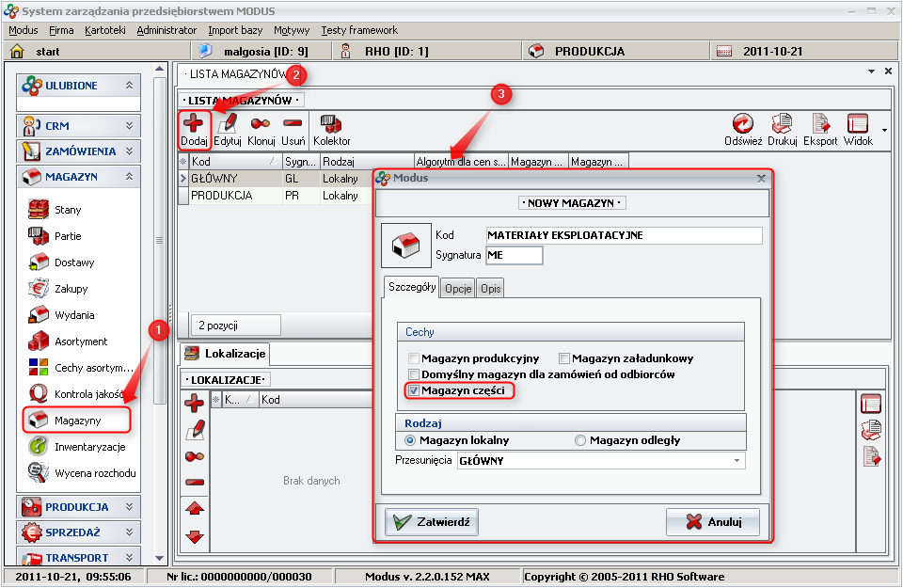Click the Sygnatura input field
Image resolution: width=903 pixels, height=588 pixels.
(x=514, y=255)
